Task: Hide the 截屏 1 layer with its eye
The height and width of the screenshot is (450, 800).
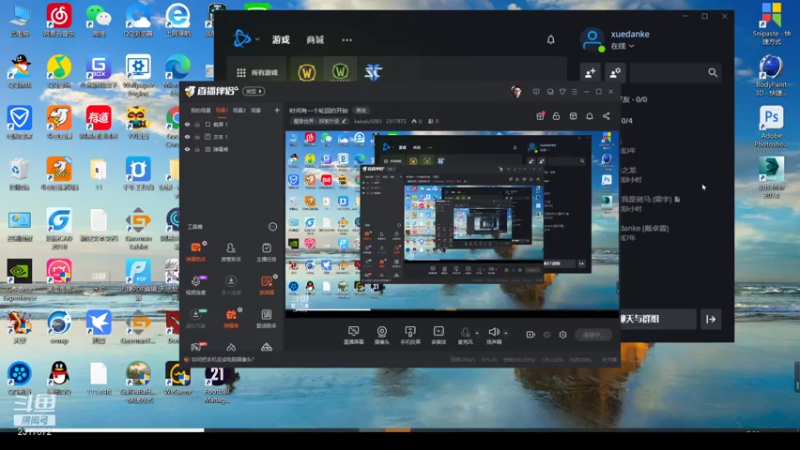Action: pos(187,124)
